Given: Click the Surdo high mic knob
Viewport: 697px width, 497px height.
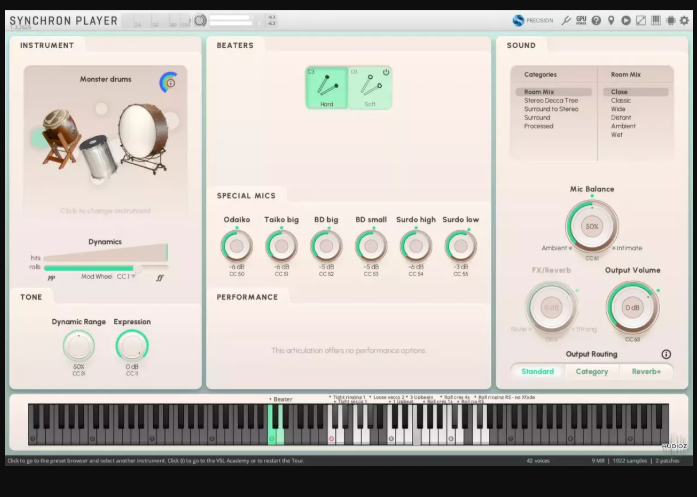Looking at the screenshot, I should 416,246.
